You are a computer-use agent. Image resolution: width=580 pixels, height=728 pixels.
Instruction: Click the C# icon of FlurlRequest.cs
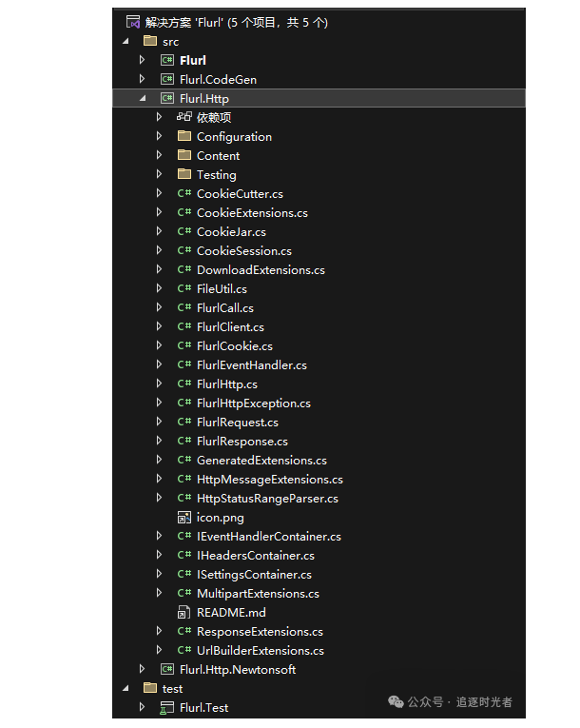[x=184, y=422]
